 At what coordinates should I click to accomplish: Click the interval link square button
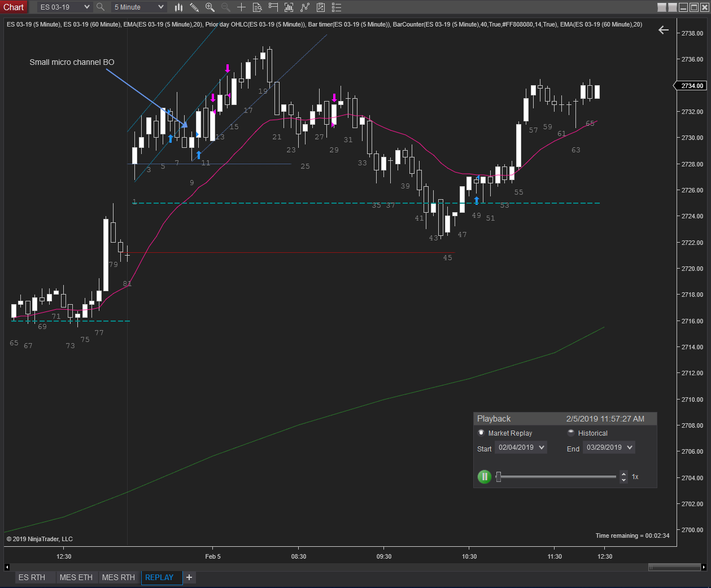tap(673, 7)
